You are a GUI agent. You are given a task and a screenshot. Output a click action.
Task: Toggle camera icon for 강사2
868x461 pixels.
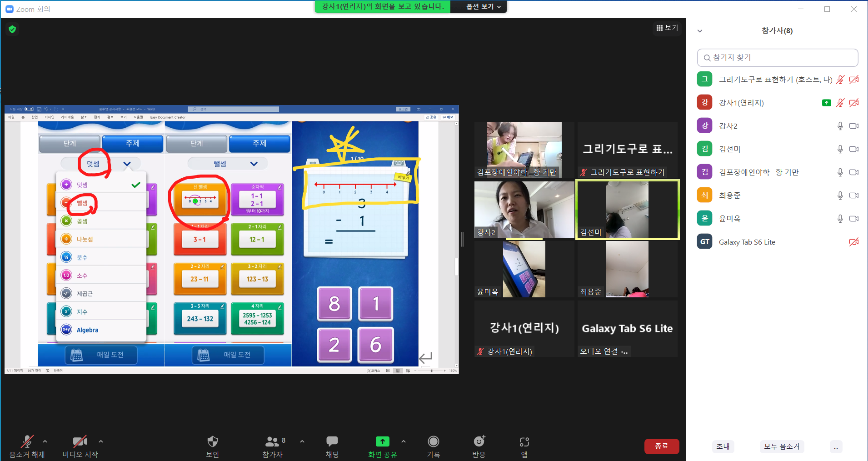pos(854,126)
